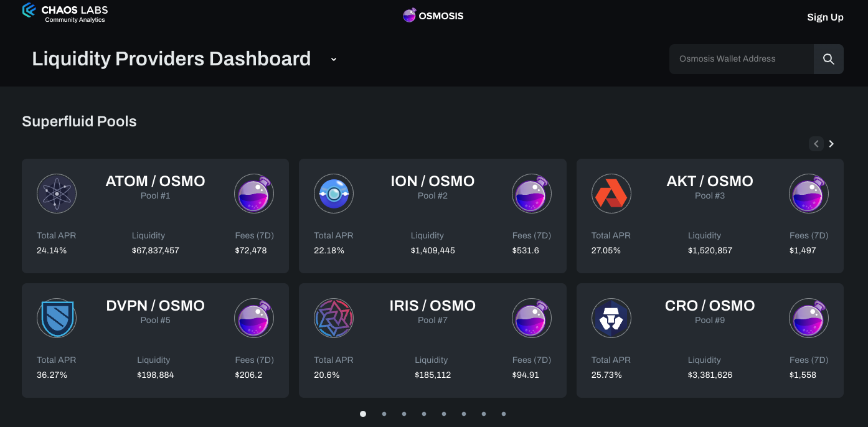Viewport: 868px width, 427px height.
Task: Click the $198,884 liquidity value
Action: (x=156, y=375)
